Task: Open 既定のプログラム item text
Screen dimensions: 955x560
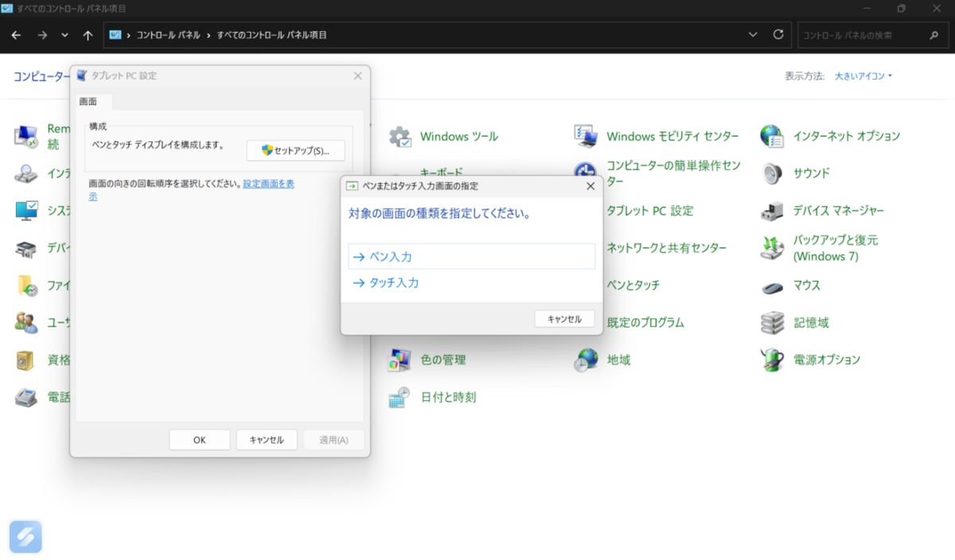Action: click(645, 322)
